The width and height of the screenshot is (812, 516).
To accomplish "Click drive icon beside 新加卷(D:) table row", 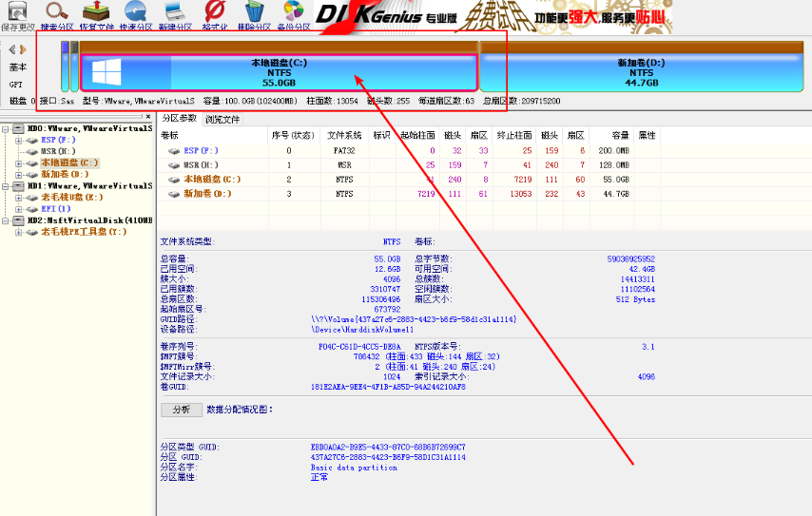I will (174, 194).
